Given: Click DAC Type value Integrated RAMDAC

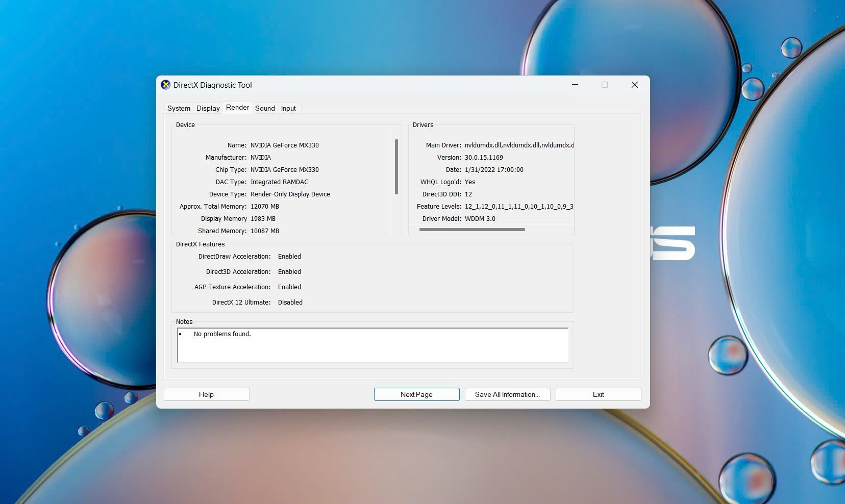Looking at the screenshot, I should [x=279, y=182].
